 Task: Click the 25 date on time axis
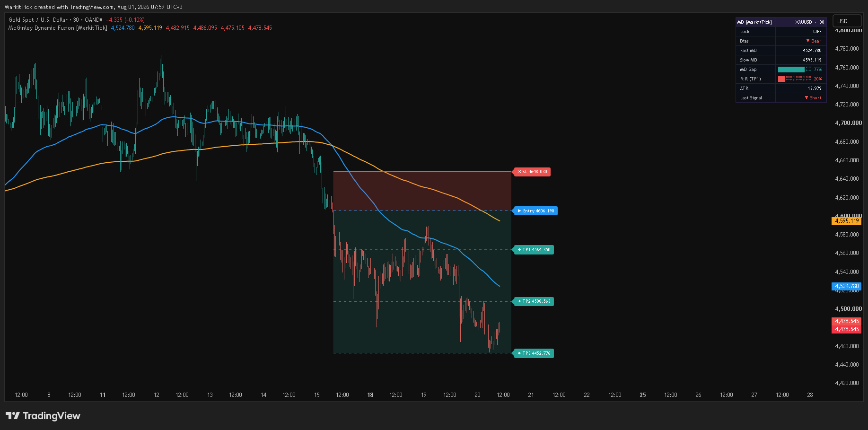point(643,395)
